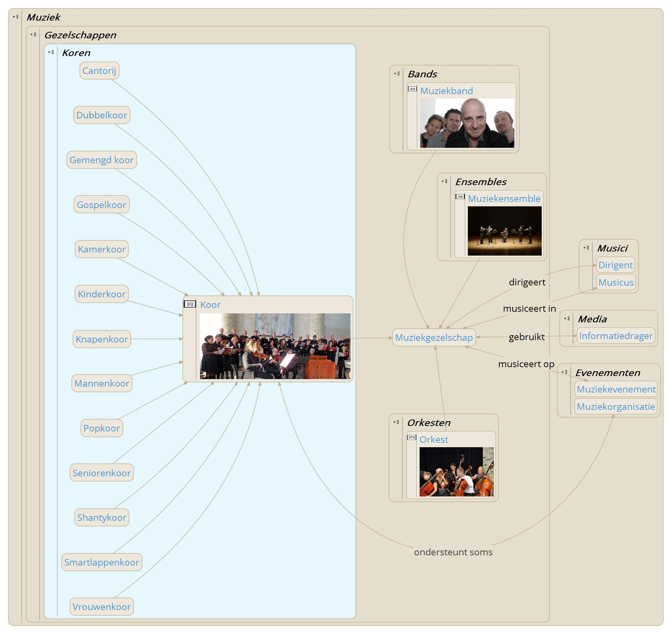The image size is (672, 634).
Task: Open the Muziekgezelschap node
Action: (434, 338)
